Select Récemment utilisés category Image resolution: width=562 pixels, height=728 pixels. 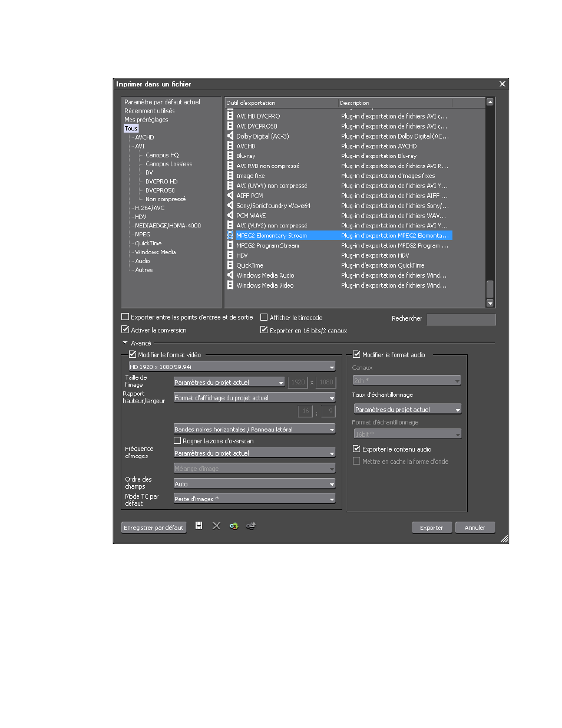click(149, 111)
